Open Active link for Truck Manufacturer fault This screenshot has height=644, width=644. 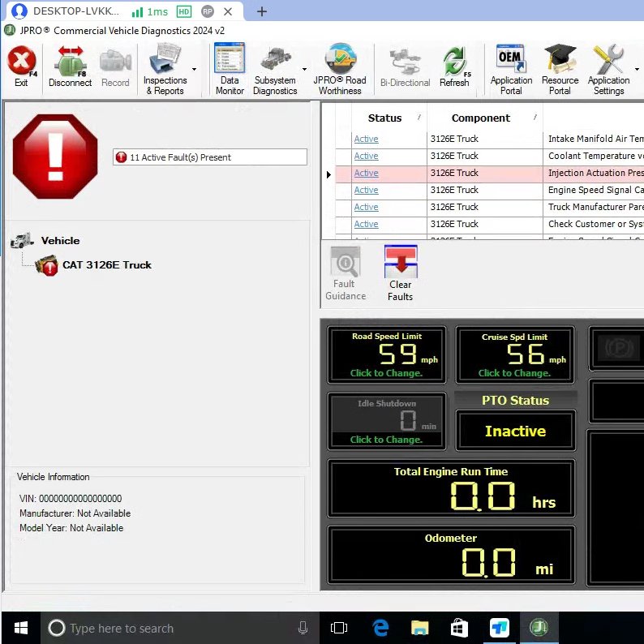pos(366,207)
